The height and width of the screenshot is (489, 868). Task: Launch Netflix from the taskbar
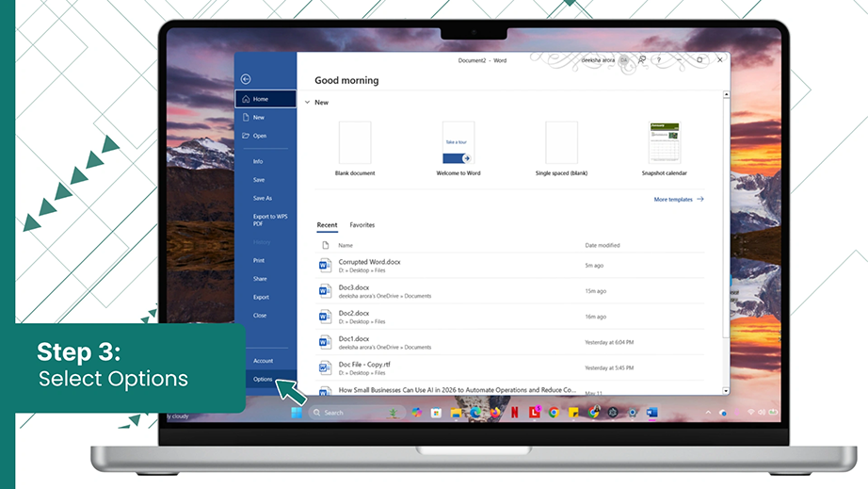tap(515, 413)
